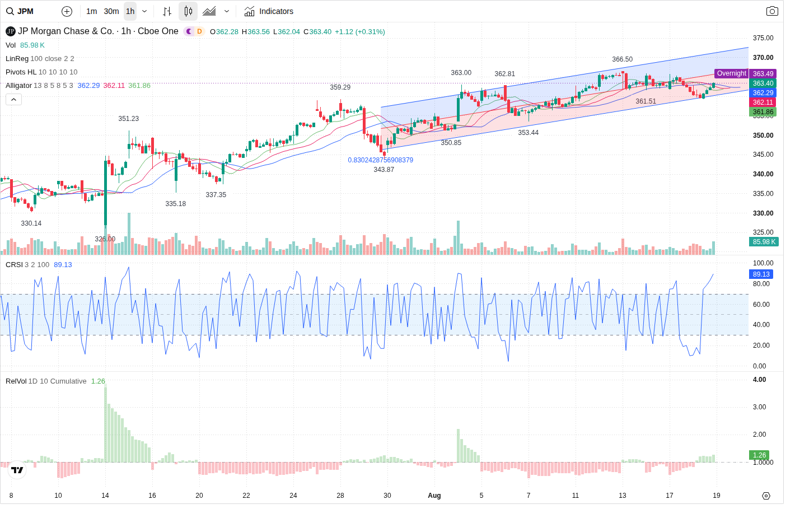Click the Aug label on time axis

point(434,496)
